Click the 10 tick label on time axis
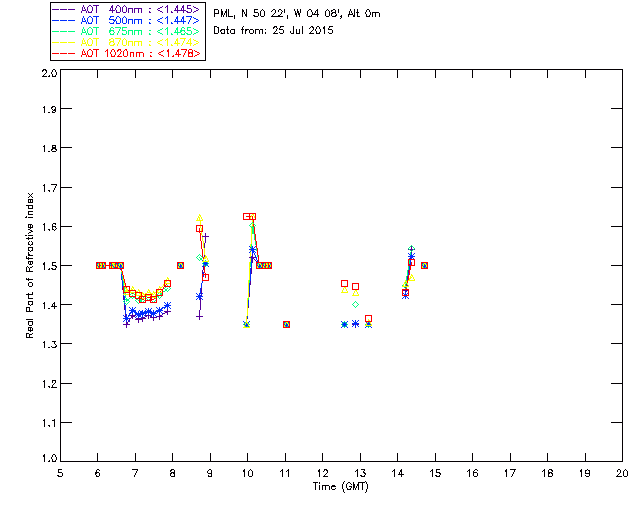Image resolution: width=640 pixels, height=512 pixels. click(x=247, y=473)
